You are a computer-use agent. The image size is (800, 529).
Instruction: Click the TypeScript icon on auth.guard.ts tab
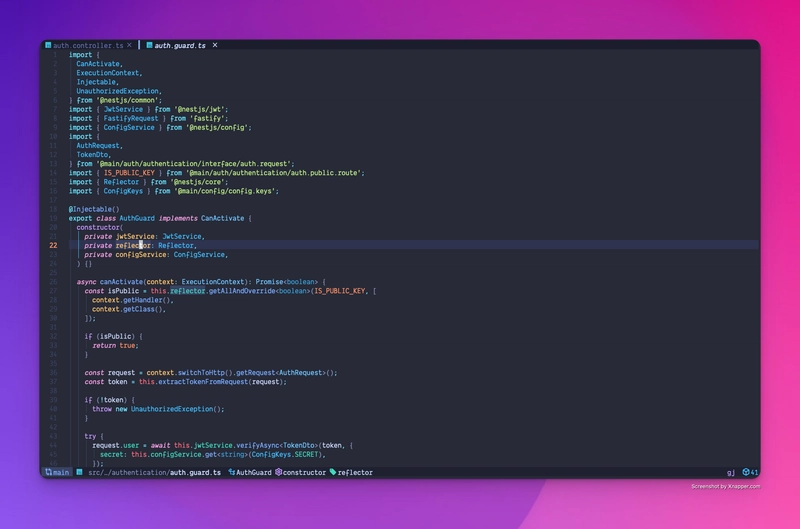(149, 45)
